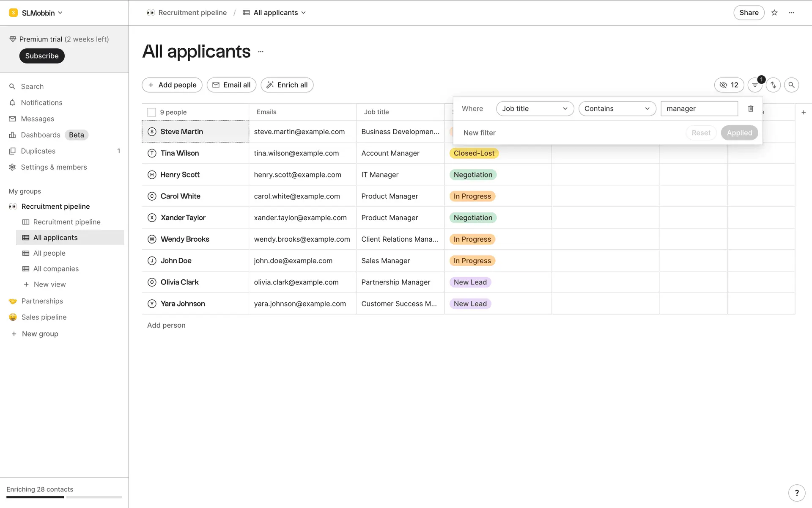Check the select-all 9 people checkbox
Image resolution: width=812 pixels, height=508 pixels.
[x=151, y=112]
